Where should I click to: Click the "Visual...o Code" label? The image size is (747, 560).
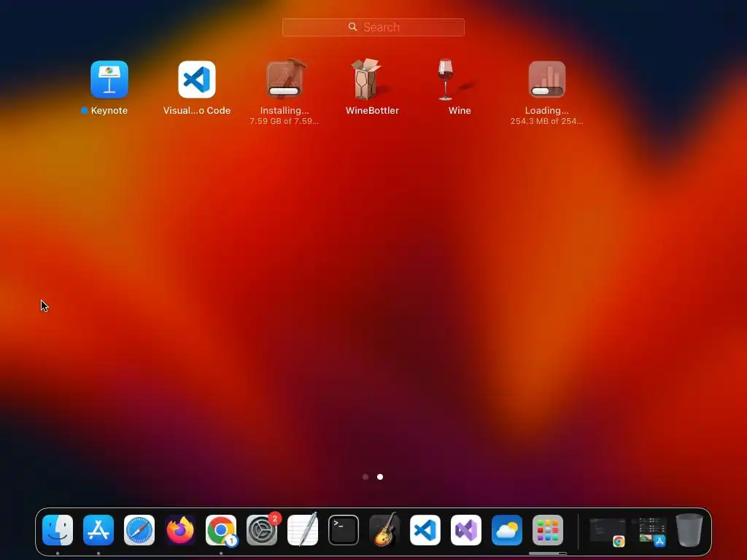click(x=197, y=111)
